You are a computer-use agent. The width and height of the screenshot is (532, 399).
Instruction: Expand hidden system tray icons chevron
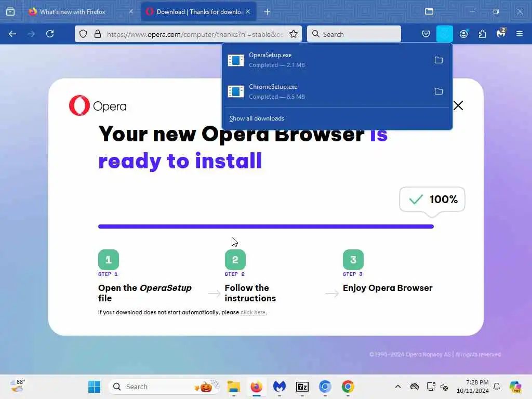click(398, 387)
